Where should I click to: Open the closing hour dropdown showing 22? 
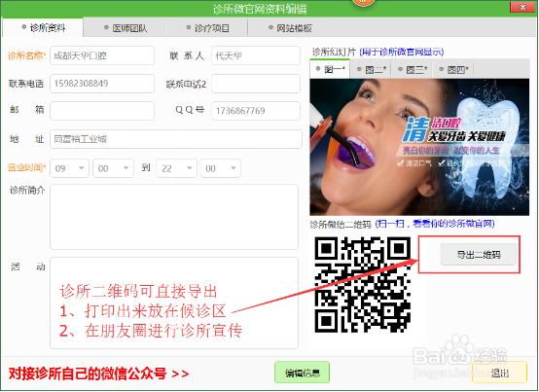177,168
